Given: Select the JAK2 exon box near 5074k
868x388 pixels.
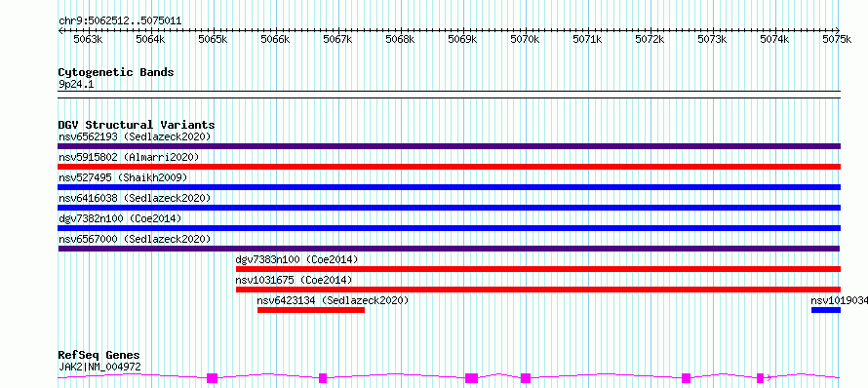Looking at the screenshot, I should pyautogui.click(x=760, y=378).
